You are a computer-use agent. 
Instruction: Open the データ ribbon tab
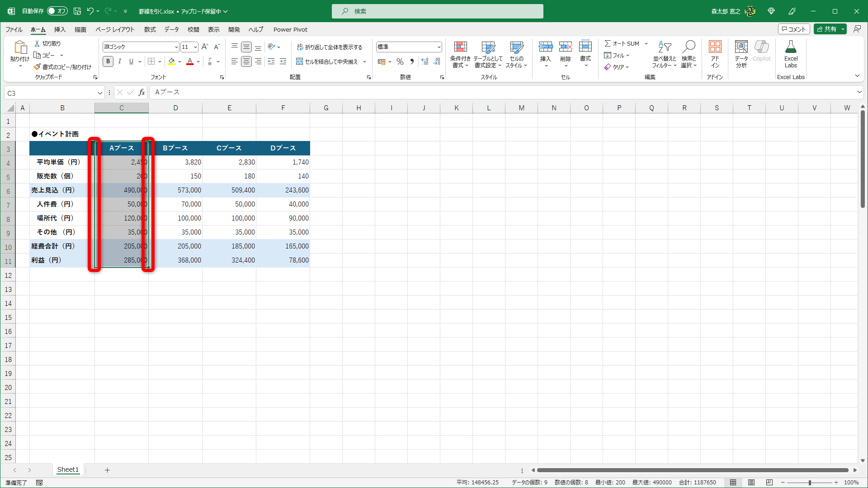[x=171, y=29]
